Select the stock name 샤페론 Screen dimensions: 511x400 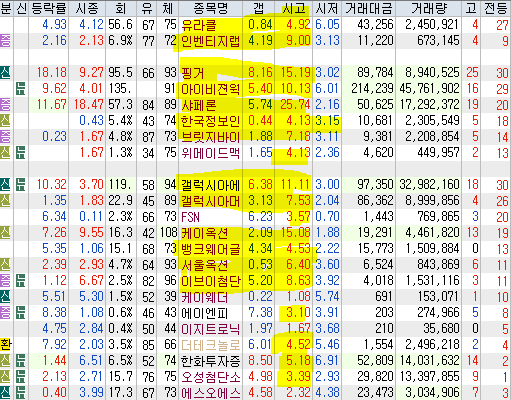tap(199, 105)
